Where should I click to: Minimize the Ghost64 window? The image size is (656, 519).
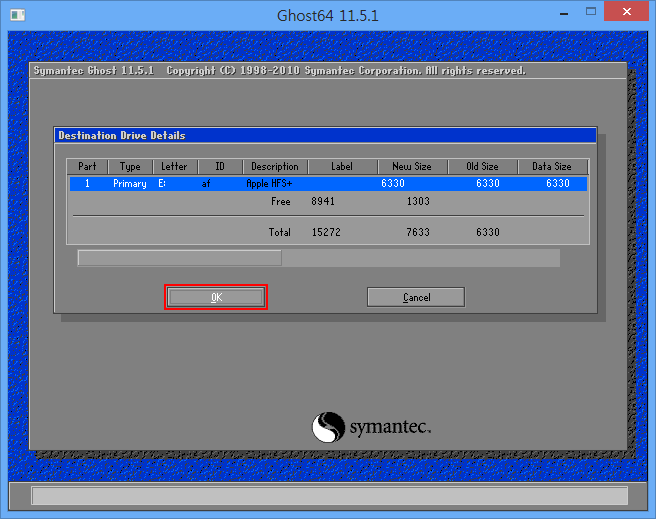click(x=564, y=13)
